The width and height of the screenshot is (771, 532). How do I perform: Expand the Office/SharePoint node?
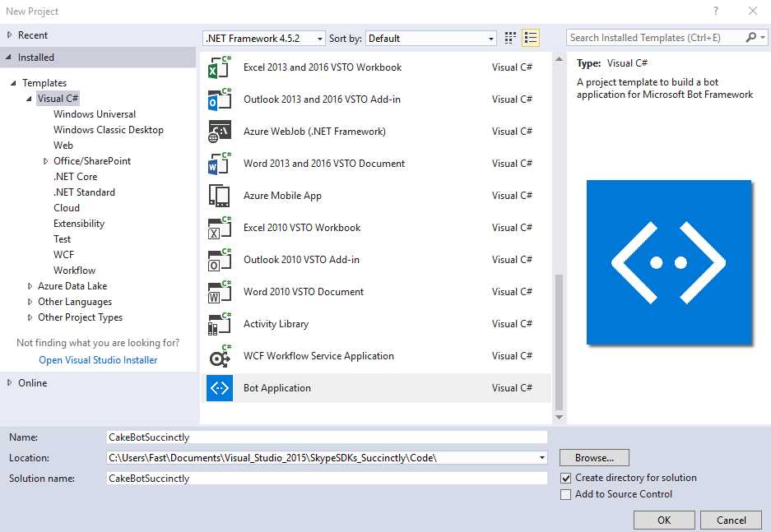click(x=45, y=161)
